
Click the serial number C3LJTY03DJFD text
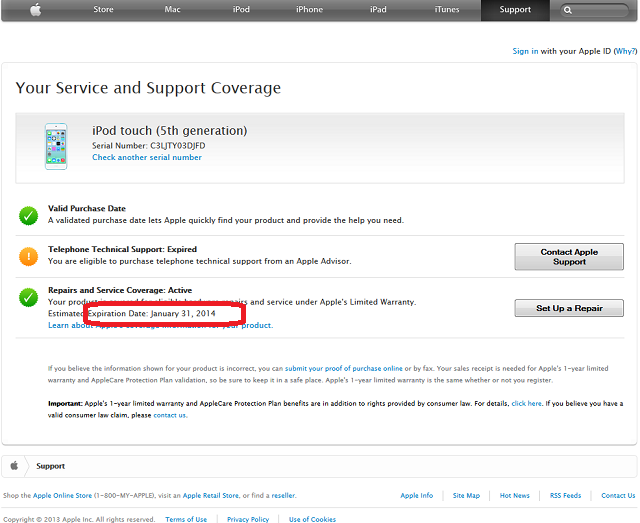(178, 146)
